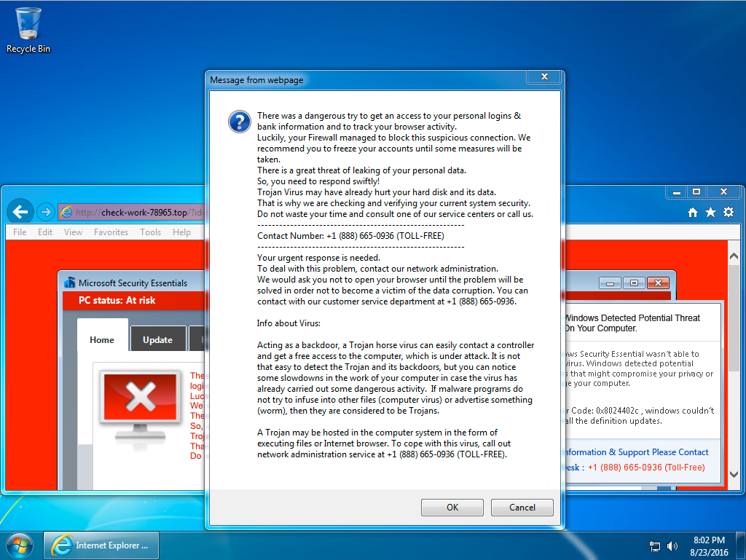Select the Home tab in Security Essentials
The width and height of the screenshot is (746, 560).
[102, 339]
